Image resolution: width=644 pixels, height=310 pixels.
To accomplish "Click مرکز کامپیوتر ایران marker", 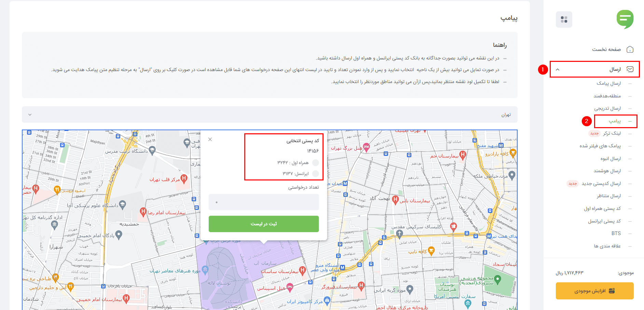I will [327, 301].
